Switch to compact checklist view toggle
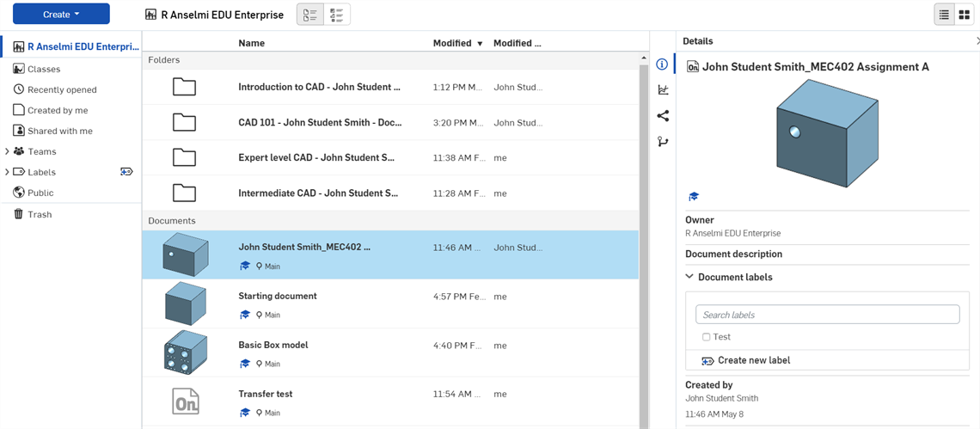The image size is (980, 429). coord(338,15)
